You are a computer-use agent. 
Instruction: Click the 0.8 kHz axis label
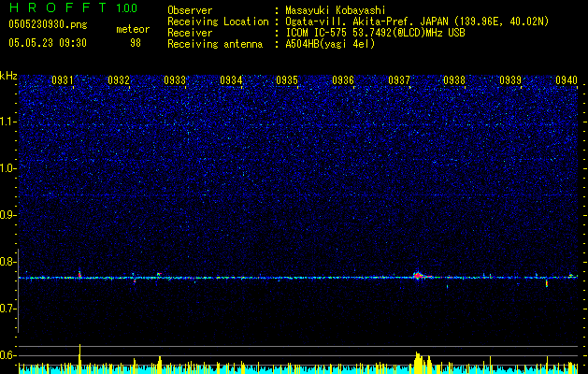[x=8, y=262]
